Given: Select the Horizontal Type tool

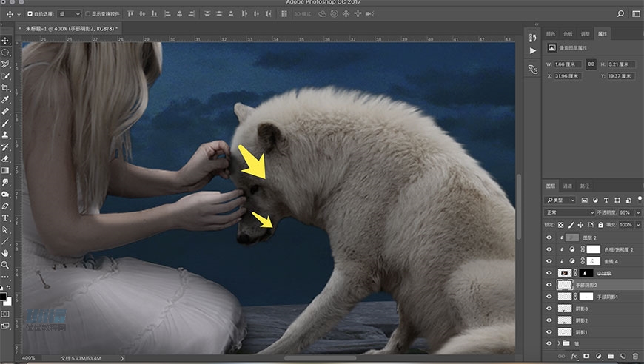Looking at the screenshot, I should click(x=5, y=218).
